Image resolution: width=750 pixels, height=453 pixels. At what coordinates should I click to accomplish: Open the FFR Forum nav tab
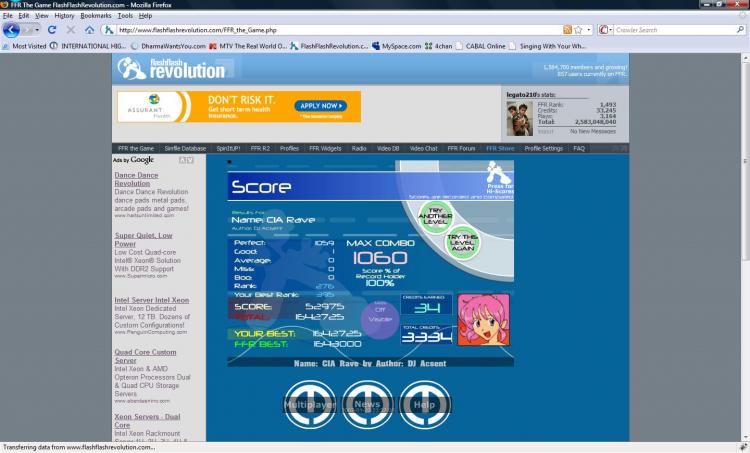[462, 148]
